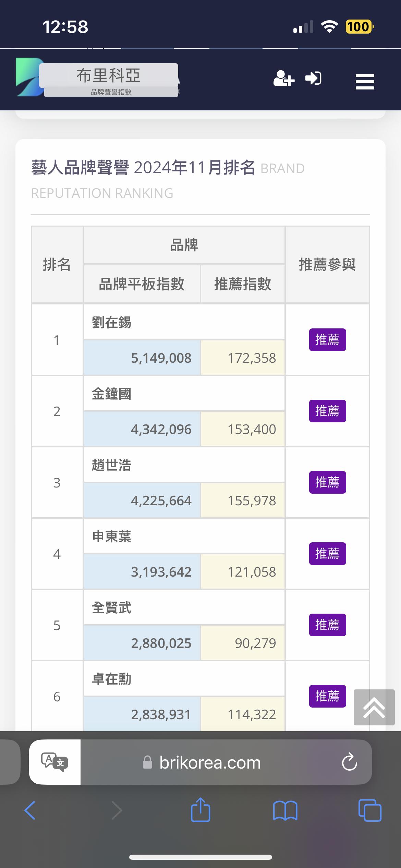This screenshot has width=401, height=868.
Task: Open Safari bookmarks icon
Action: (285, 810)
